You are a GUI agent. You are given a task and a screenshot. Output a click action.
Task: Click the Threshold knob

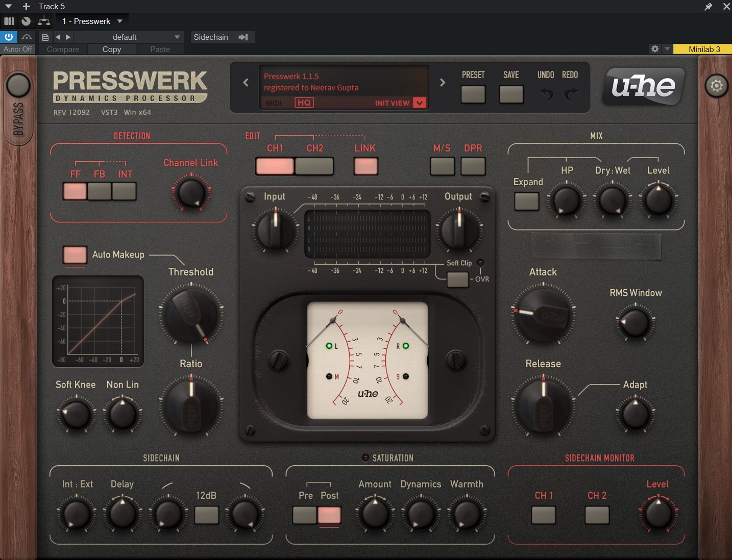pyautogui.click(x=191, y=315)
